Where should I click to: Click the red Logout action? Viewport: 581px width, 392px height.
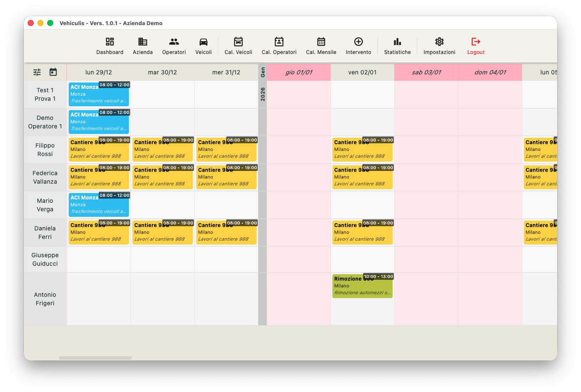click(x=476, y=46)
